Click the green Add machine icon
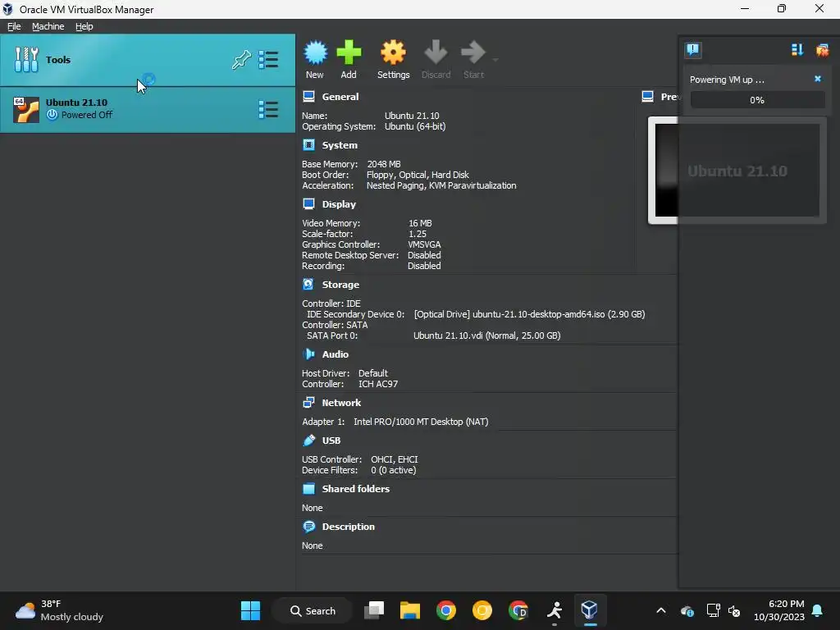The width and height of the screenshot is (840, 630). click(x=349, y=53)
